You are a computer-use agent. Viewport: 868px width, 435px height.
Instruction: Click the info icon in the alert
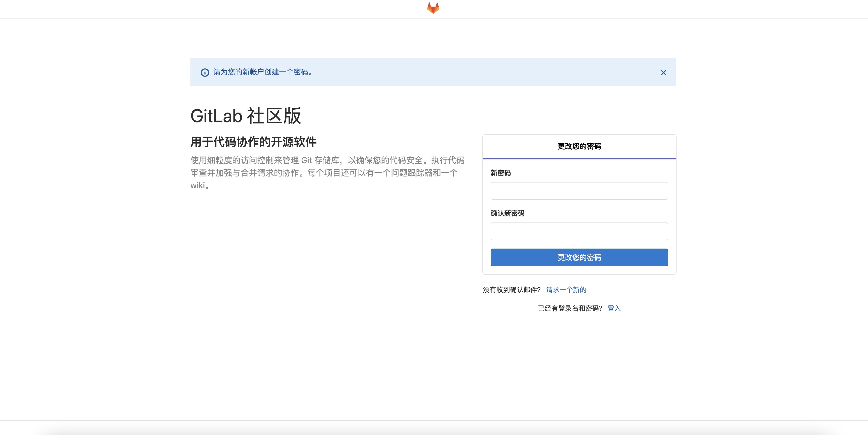click(205, 72)
